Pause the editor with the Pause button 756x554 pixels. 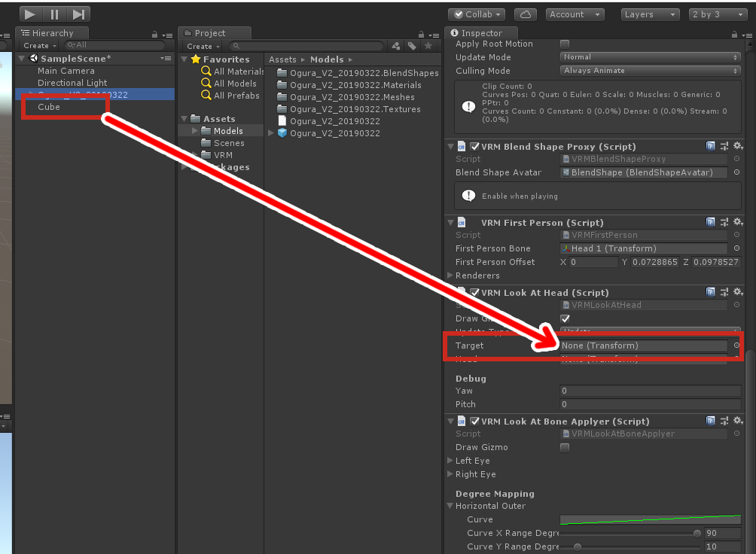pos(54,14)
